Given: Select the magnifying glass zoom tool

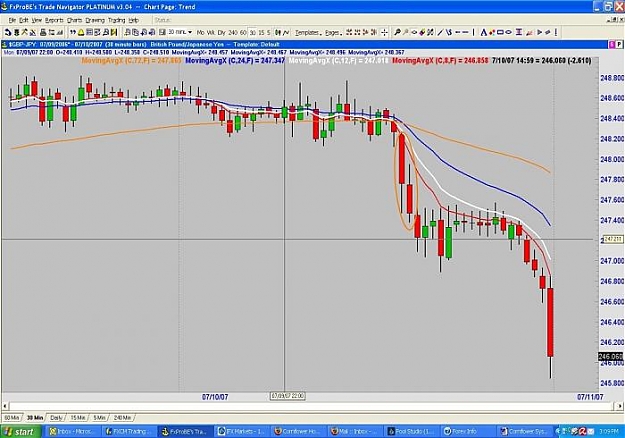Looking at the screenshot, I should tap(397, 32).
